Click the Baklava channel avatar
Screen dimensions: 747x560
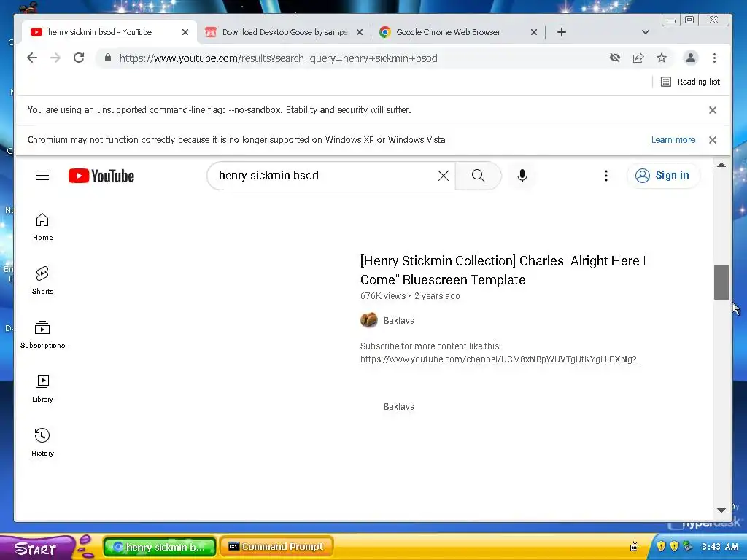(368, 321)
